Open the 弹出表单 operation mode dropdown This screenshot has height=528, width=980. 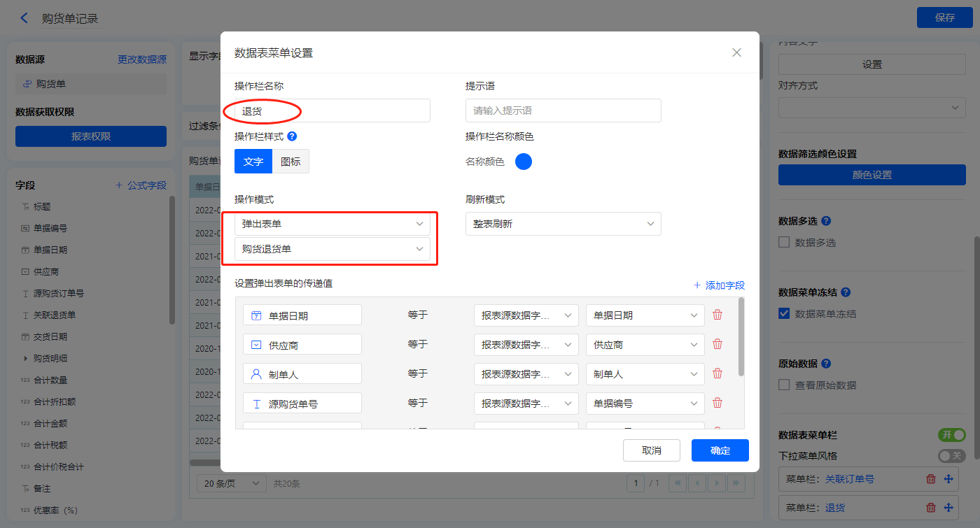(332, 224)
